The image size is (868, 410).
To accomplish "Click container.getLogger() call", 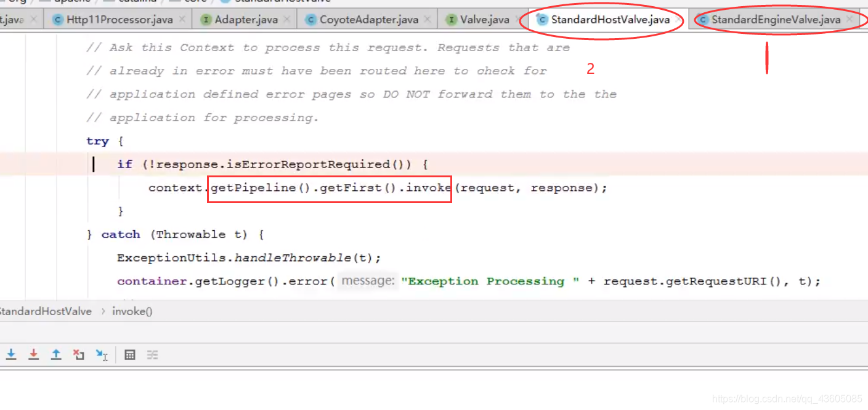I will (198, 281).
